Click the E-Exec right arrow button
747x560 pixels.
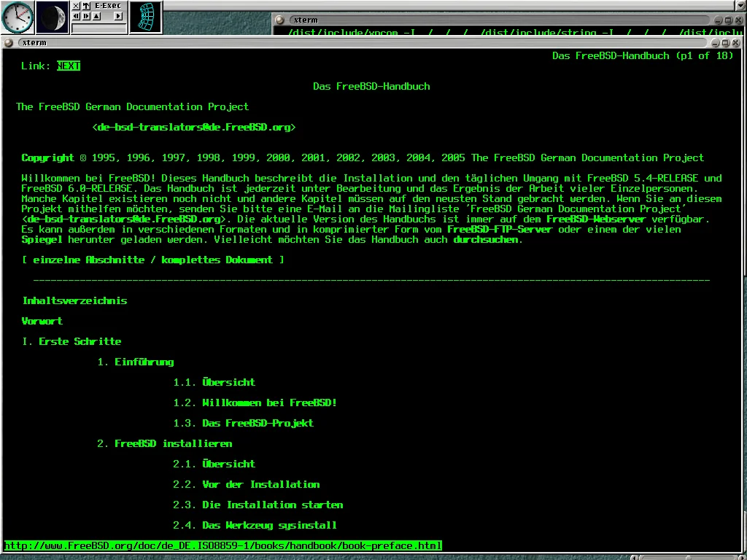point(118,16)
